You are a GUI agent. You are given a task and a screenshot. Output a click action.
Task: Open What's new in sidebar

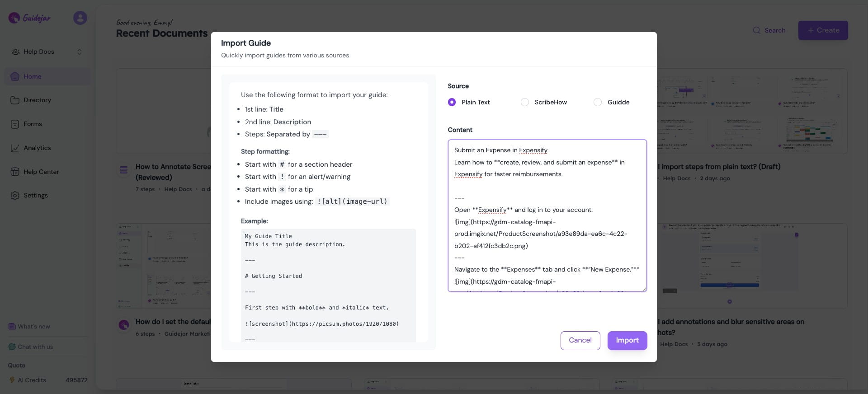(34, 327)
